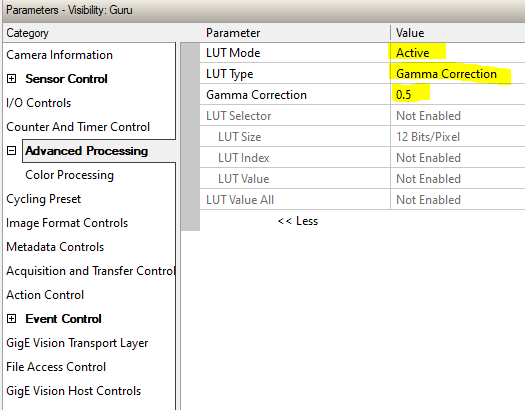
Task: Select Metadata Controls category
Action: coord(55,247)
